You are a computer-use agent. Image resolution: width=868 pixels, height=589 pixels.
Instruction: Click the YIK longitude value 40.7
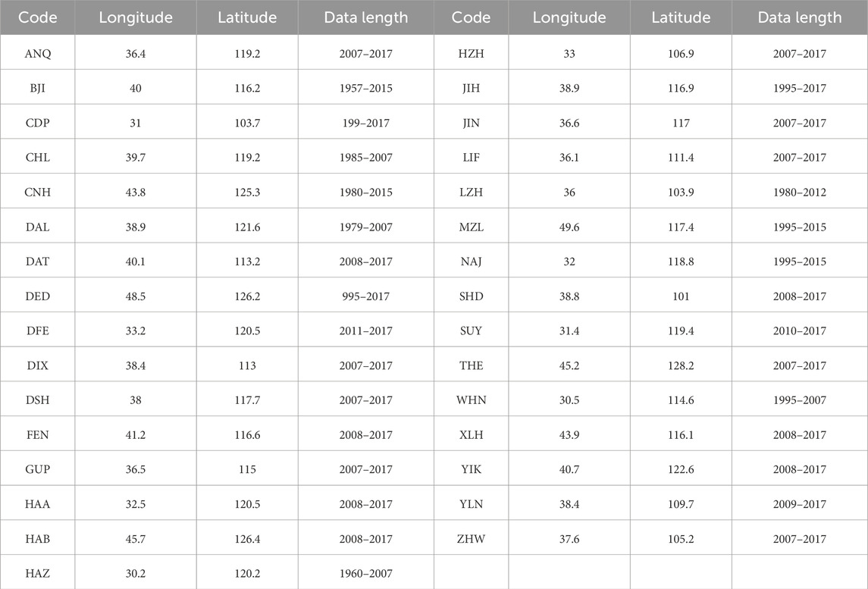[569, 469]
